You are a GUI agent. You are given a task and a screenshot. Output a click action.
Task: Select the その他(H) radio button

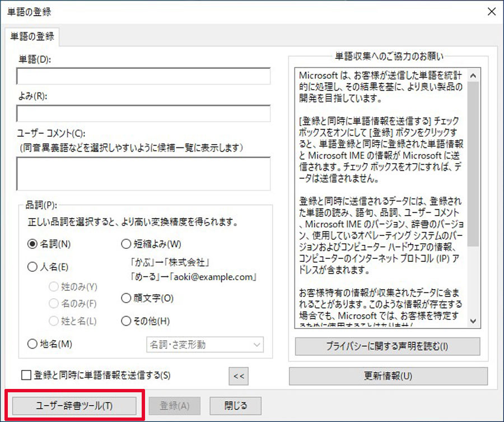click(126, 321)
